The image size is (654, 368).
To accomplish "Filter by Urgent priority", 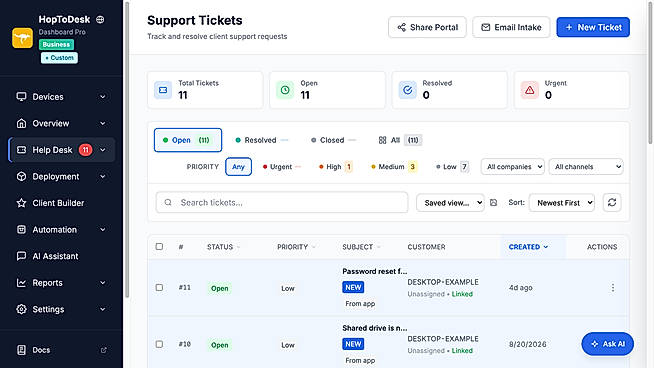I will 282,167.
